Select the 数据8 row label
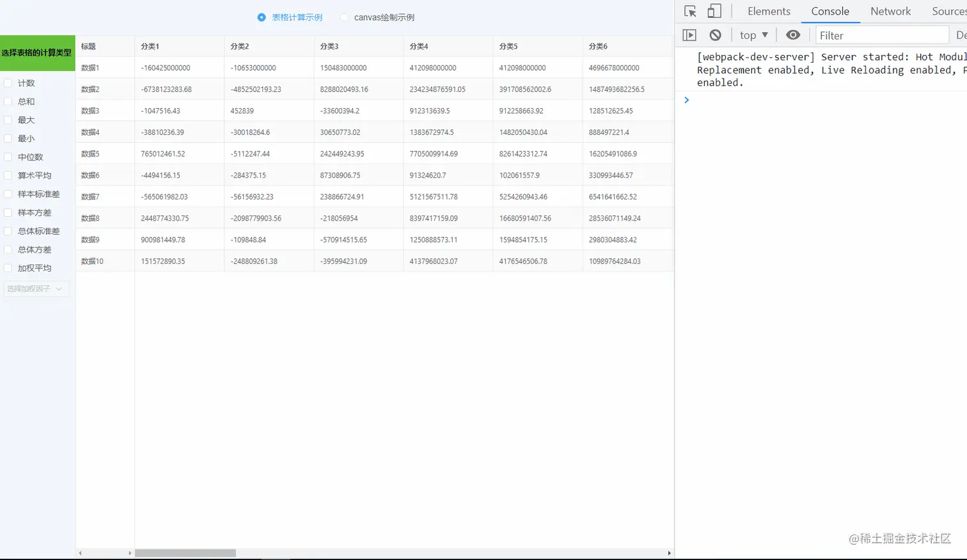This screenshot has width=967, height=560. (90, 218)
